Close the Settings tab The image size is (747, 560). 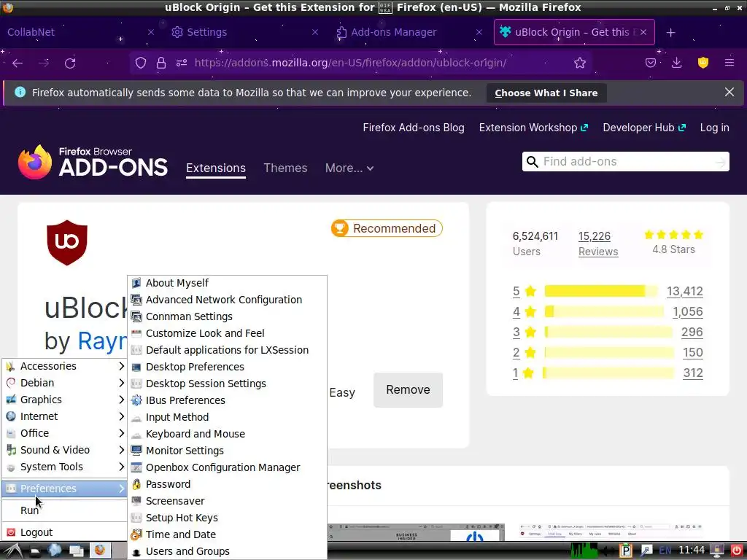(x=315, y=32)
